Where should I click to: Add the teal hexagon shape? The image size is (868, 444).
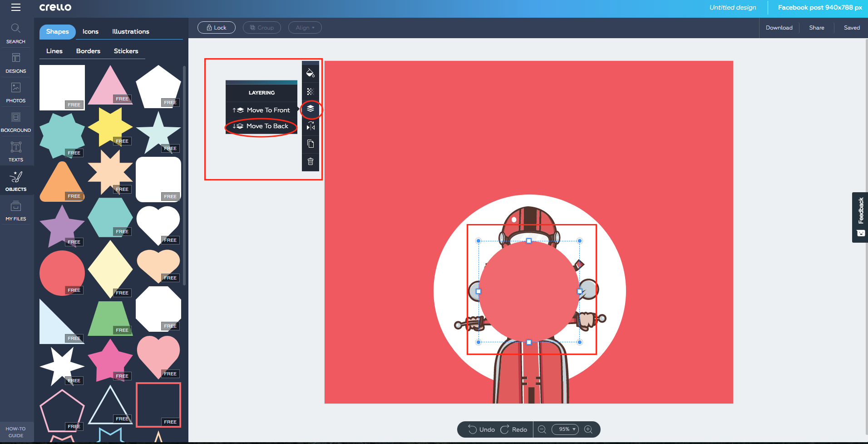point(110,217)
